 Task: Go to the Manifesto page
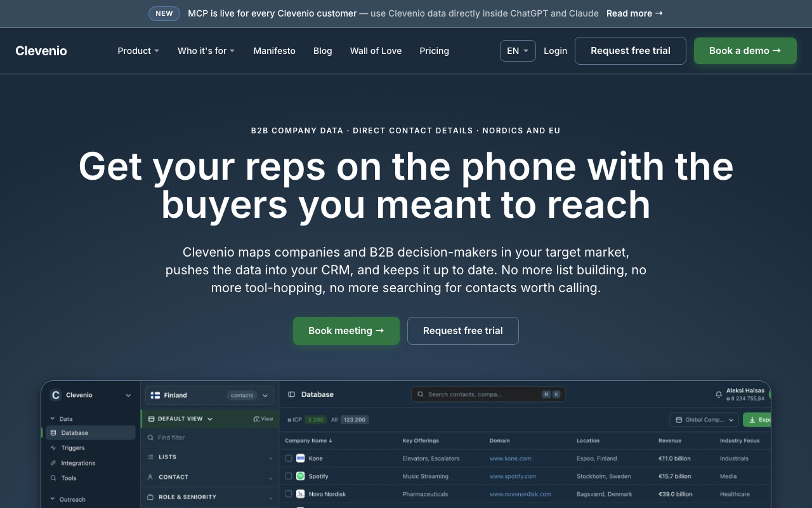[274, 51]
